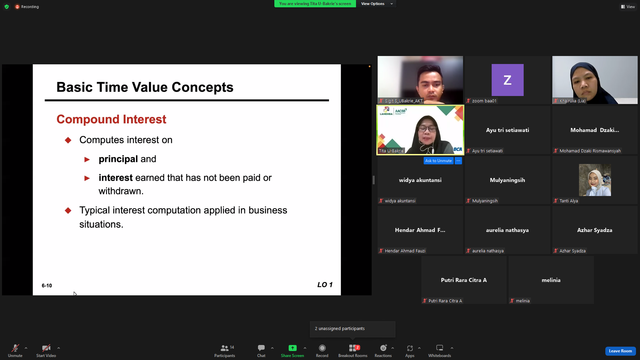
Task: Open the Chat panel
Action: (x=261, y=350)
